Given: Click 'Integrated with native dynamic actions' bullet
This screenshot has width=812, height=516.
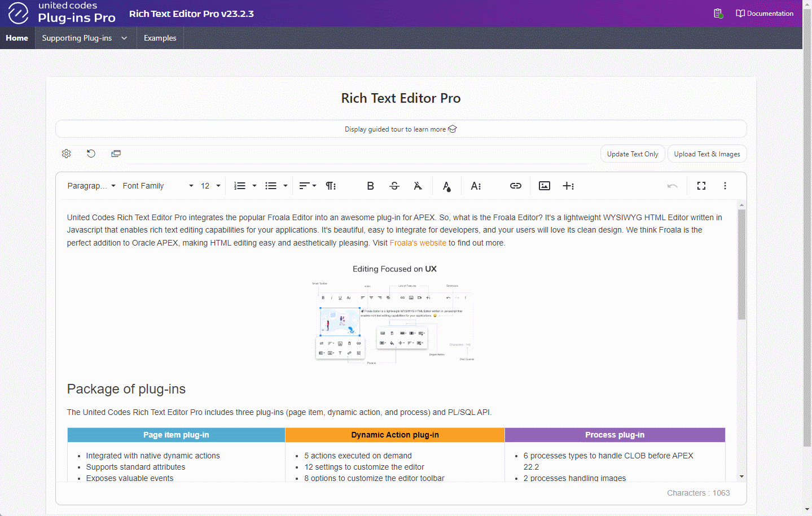Looking at the screenshot, I should pos(153,456).
